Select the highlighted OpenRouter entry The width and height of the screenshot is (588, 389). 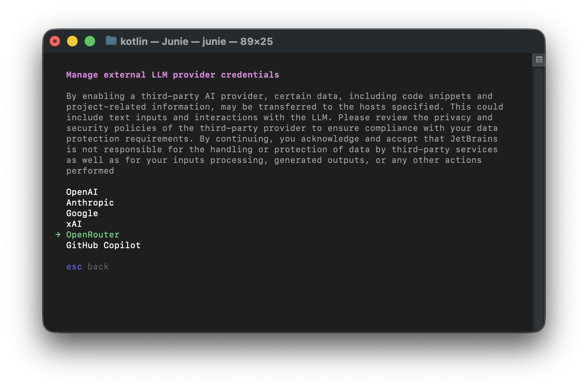click(93, 234)
